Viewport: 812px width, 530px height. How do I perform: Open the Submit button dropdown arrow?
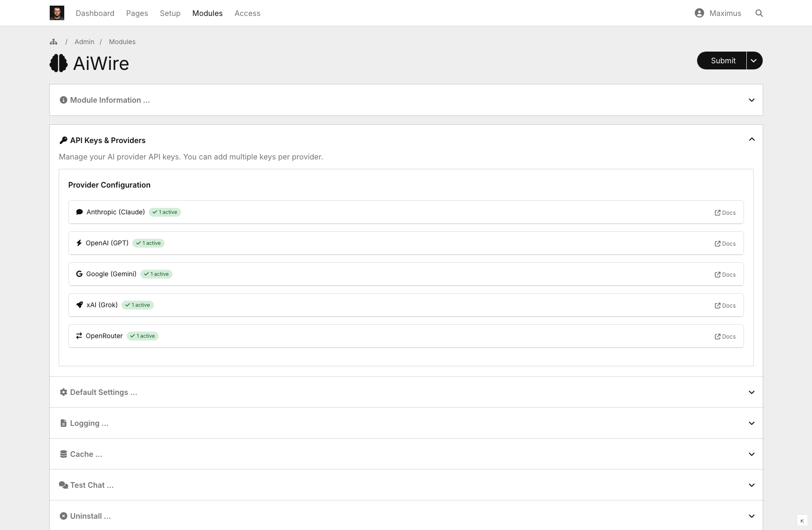[x=754, y=61]
